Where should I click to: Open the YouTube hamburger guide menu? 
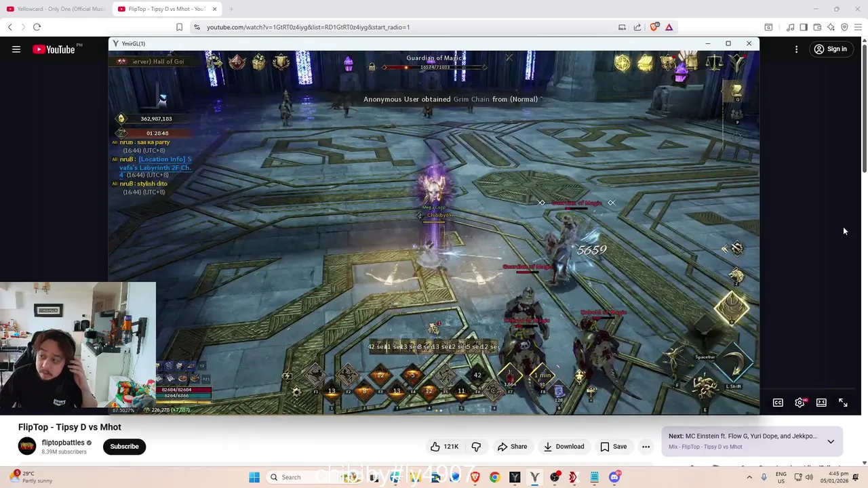pyautogui.click(x=16, y=49)
